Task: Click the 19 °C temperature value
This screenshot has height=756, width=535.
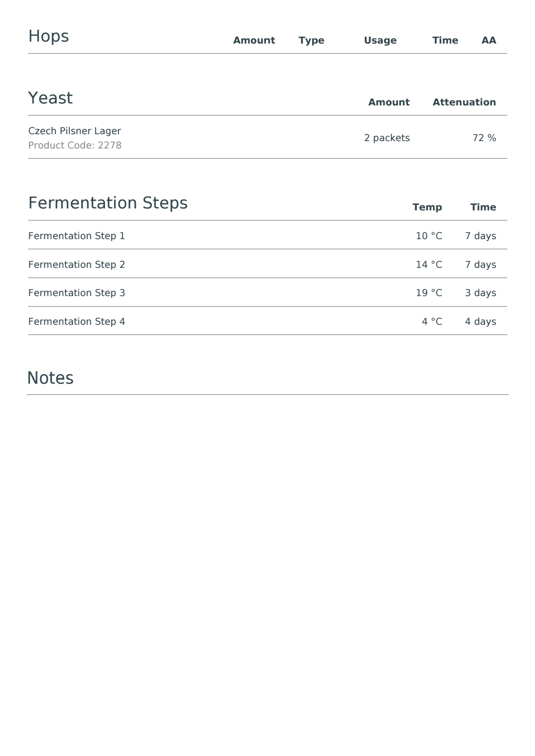Action: click(x=429, y=293)
